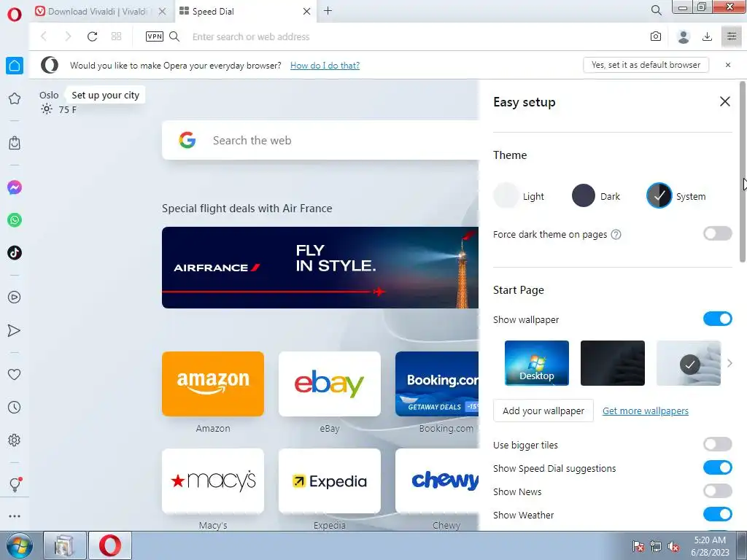Open Pinboards heart icon in sidebar
The height and width of the screenshot is (560, 747).
pyautogui.click(x=15, y=375)
